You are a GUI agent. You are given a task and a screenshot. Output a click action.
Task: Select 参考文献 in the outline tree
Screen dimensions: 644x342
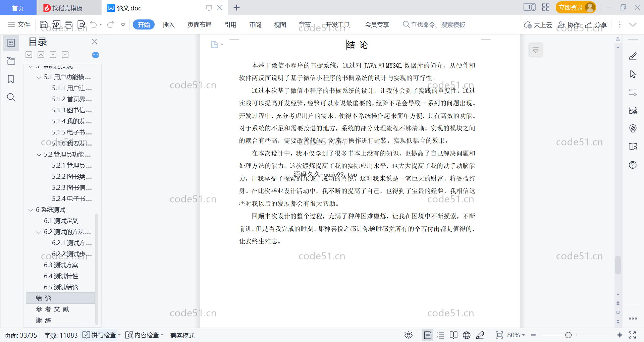point(52,309)
